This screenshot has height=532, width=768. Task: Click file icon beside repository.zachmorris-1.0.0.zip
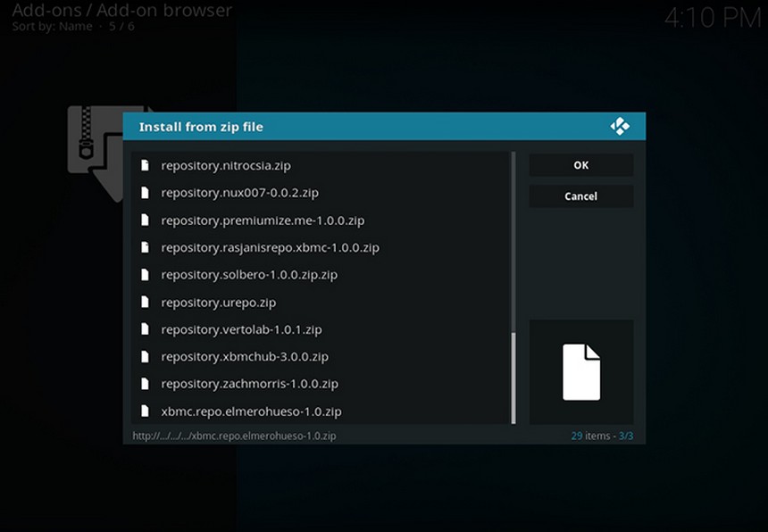[145, 383]
